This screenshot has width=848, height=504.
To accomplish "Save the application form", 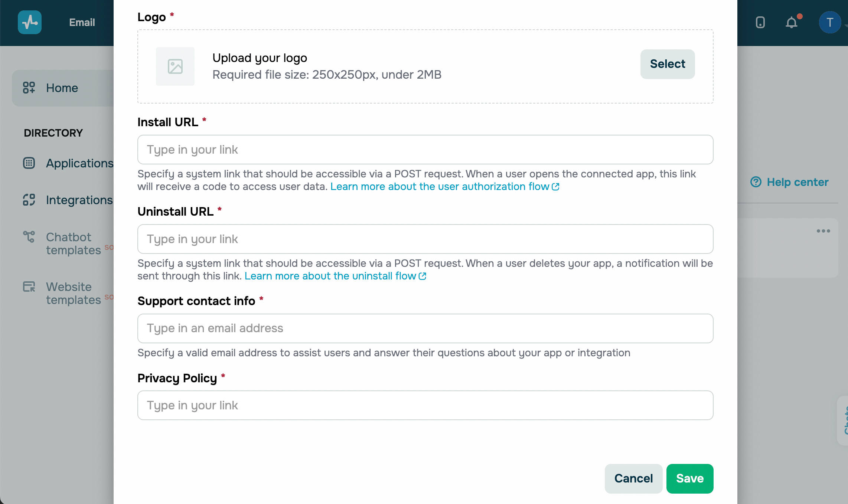I will coord(690,478).
